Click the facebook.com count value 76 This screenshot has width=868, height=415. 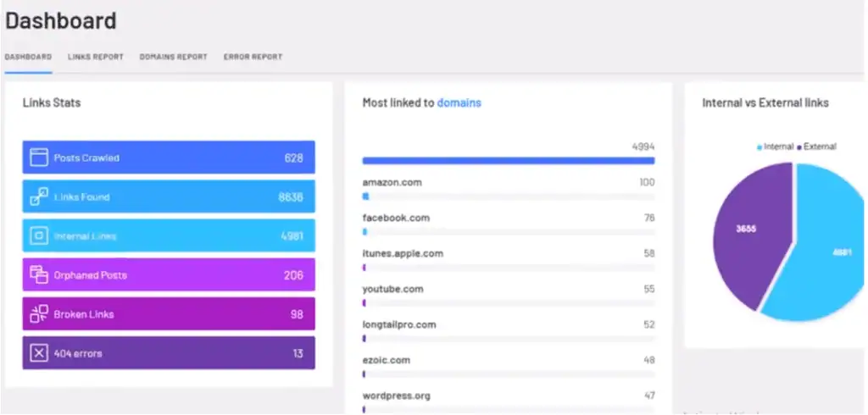click(649, 218)
